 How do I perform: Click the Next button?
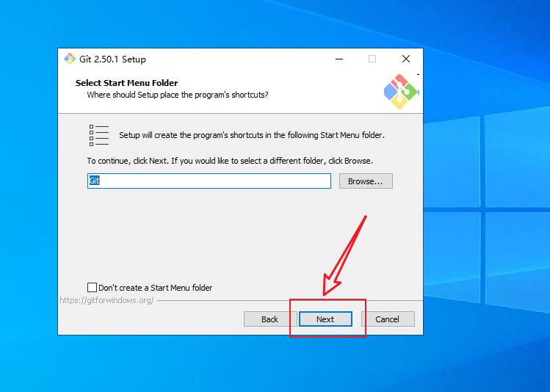[325, 319]
